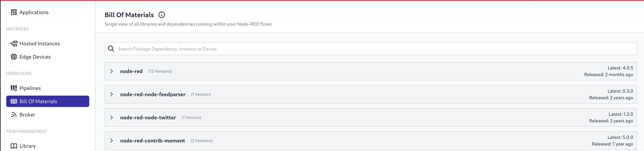
Task: Click the info icon beside Bill Of Materials
Action: point(162,15)
